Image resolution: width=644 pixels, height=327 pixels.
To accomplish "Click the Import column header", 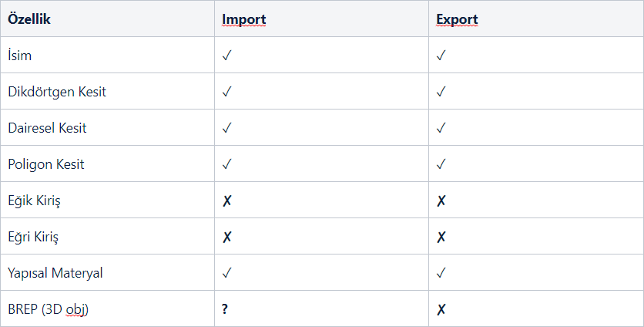I will (x=244, y=19).
